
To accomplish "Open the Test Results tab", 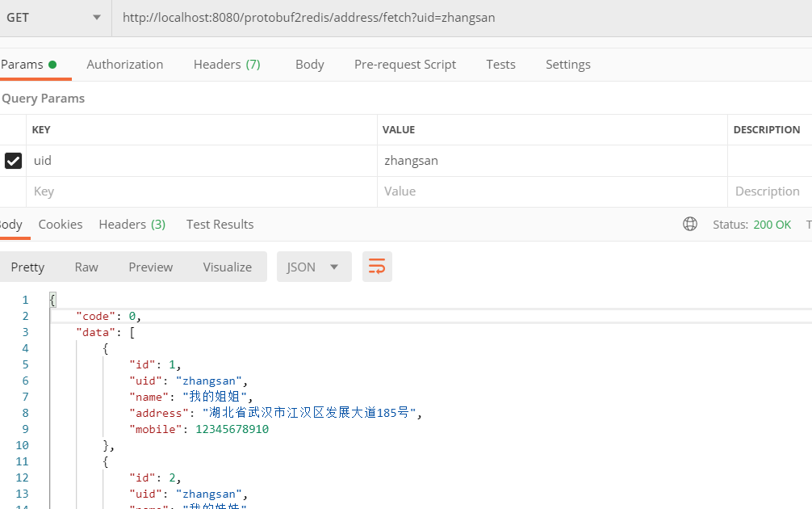I will click(x=220, y=225).
